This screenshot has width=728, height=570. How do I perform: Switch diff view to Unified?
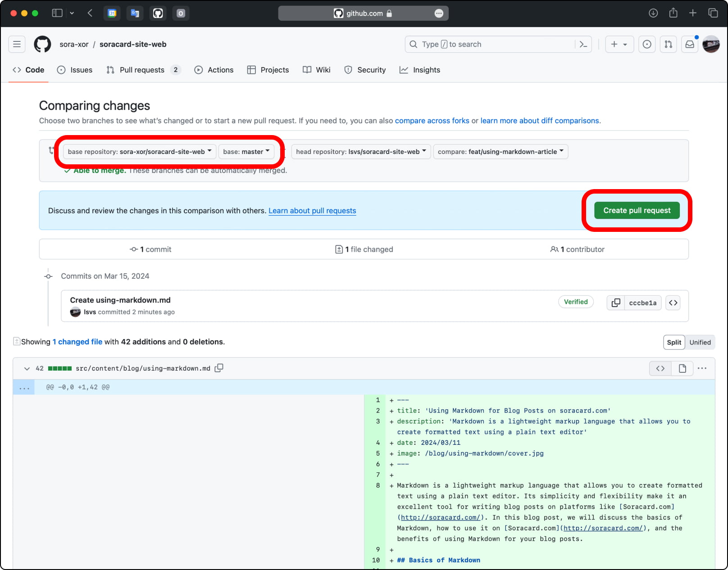[x=700, y=342]
